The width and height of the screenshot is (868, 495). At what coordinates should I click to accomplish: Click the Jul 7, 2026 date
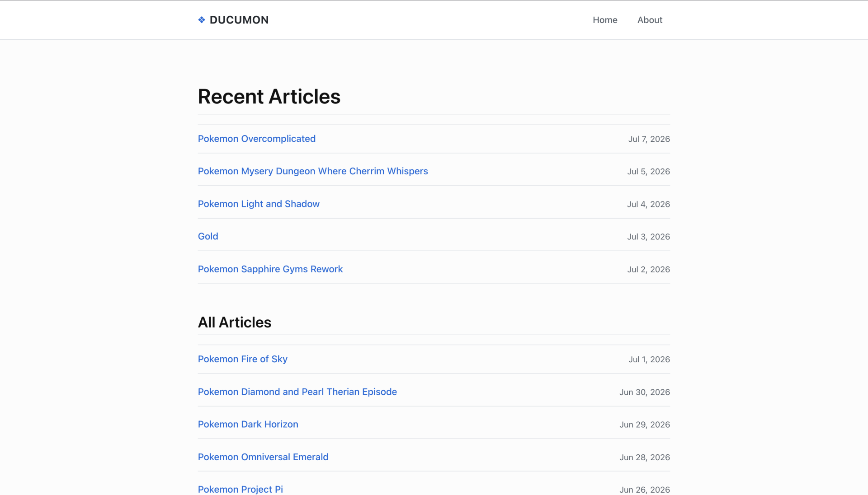coord(649,139)
